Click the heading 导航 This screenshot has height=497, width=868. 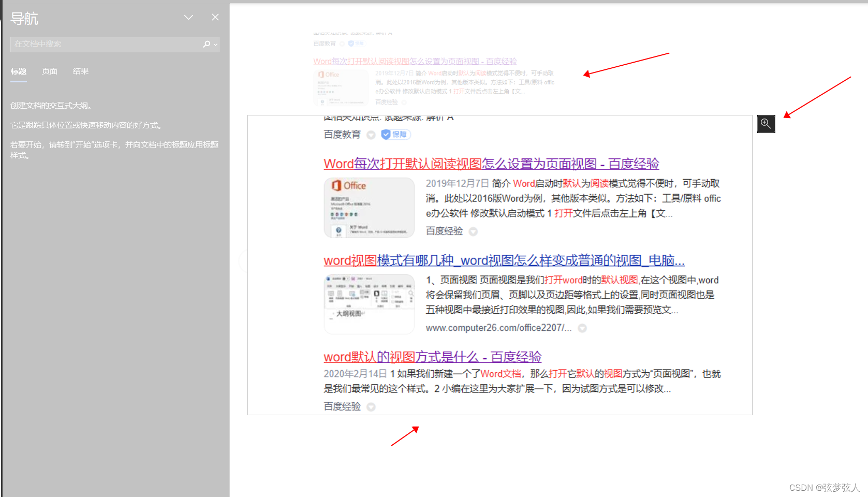point(24,19)
